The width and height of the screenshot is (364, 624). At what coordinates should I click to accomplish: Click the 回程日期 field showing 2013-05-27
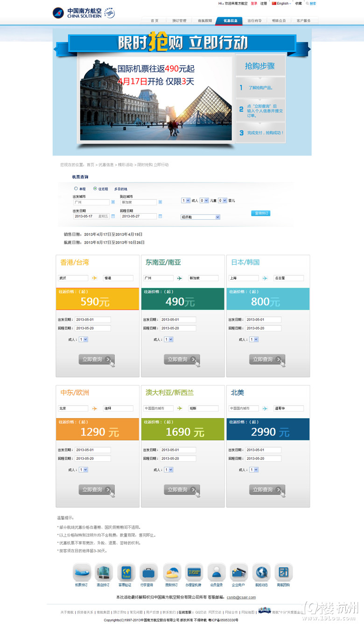click(x=138, y=216)
